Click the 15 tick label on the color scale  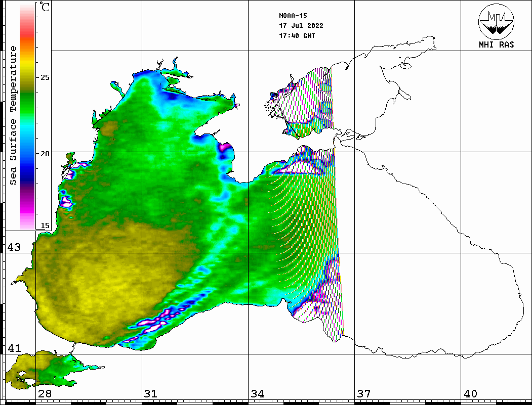tap(45, 226)
